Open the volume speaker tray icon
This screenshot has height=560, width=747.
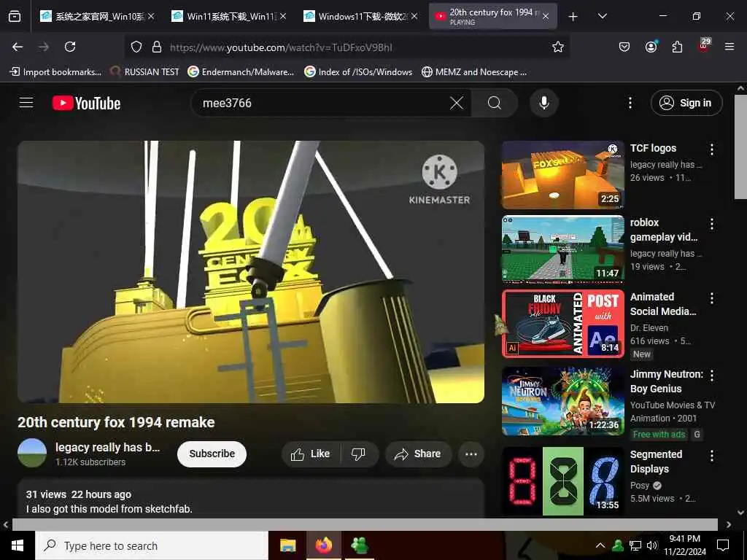coord(652,545)
